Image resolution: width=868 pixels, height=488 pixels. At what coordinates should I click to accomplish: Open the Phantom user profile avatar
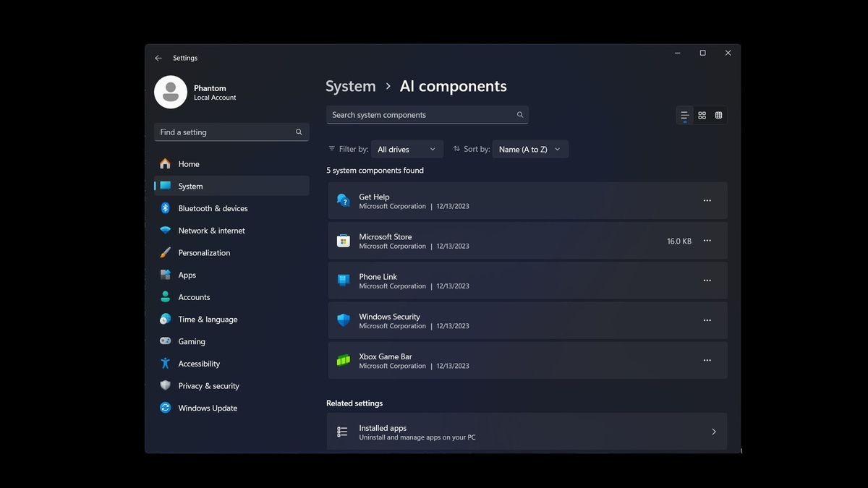171,93
